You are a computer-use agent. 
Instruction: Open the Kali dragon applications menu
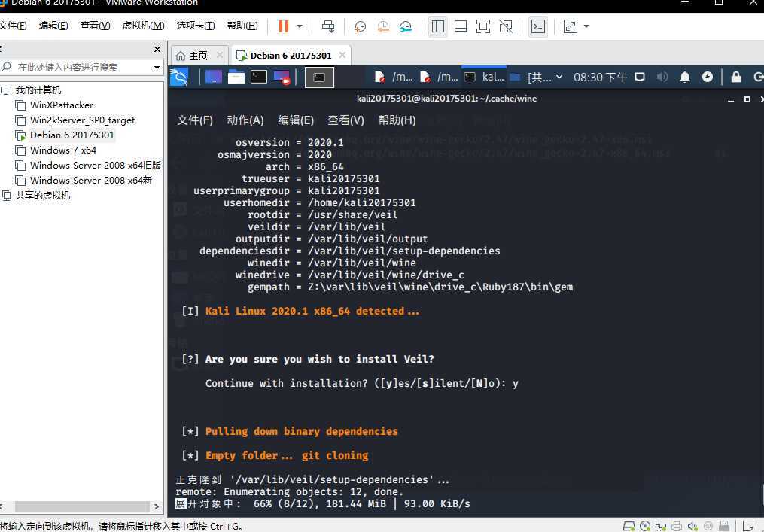(x=179, y=77)
